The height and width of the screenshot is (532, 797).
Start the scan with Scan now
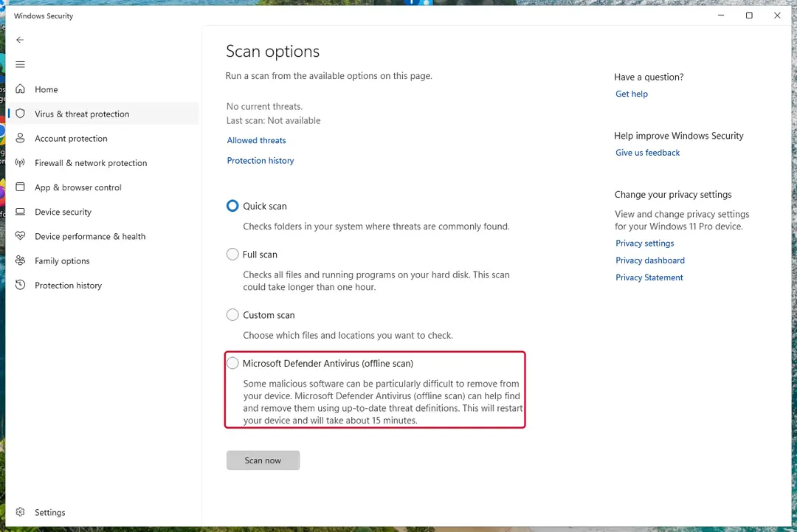[x=263, y=460]
